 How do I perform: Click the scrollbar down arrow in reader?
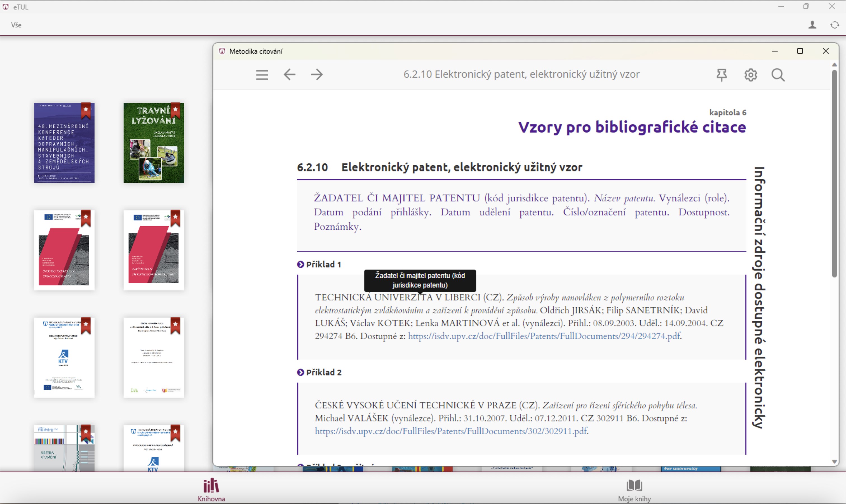point(835,461)
